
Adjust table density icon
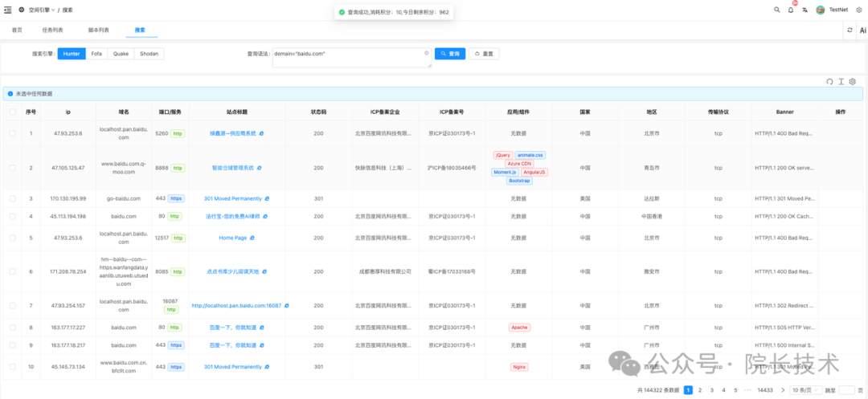click(x=841, y=81)
